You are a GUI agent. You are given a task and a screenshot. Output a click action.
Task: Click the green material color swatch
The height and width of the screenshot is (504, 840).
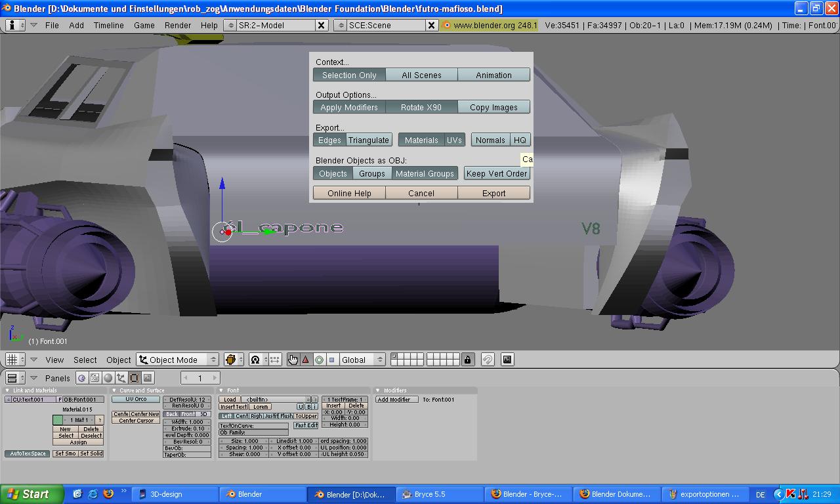58,420
